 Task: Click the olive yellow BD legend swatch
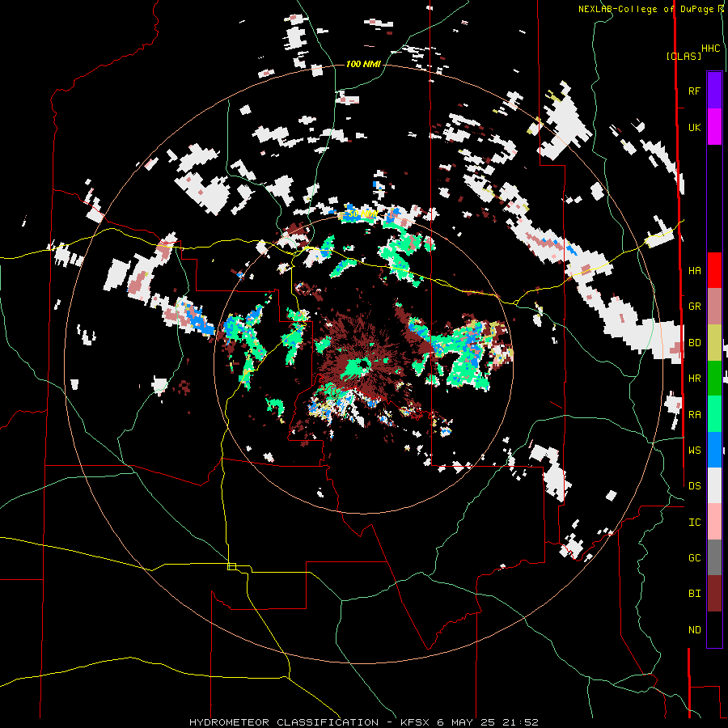click(x=714, y=343)
